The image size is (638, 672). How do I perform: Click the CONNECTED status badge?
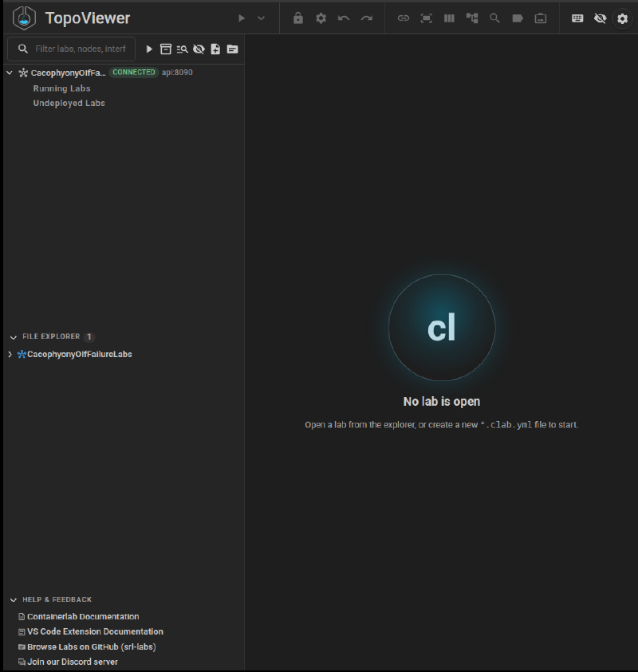(x=134, y=73)
